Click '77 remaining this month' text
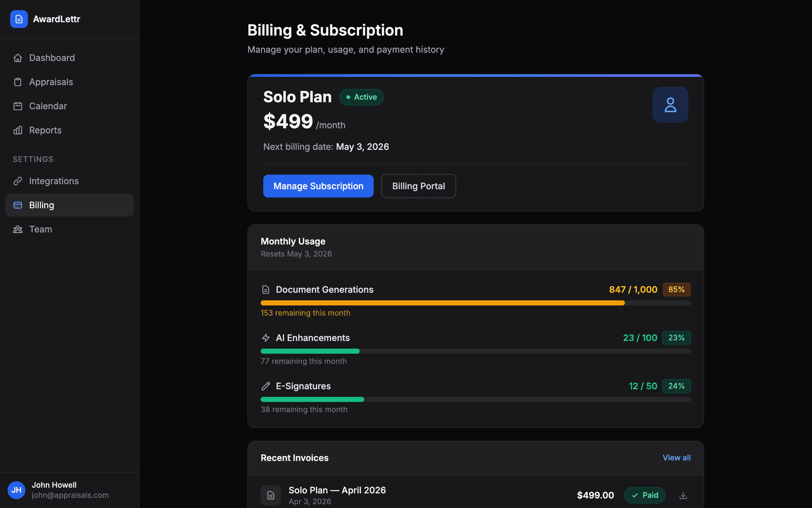Image resolution: width=812 pixels, height=508 pixels. coord(304,361)
